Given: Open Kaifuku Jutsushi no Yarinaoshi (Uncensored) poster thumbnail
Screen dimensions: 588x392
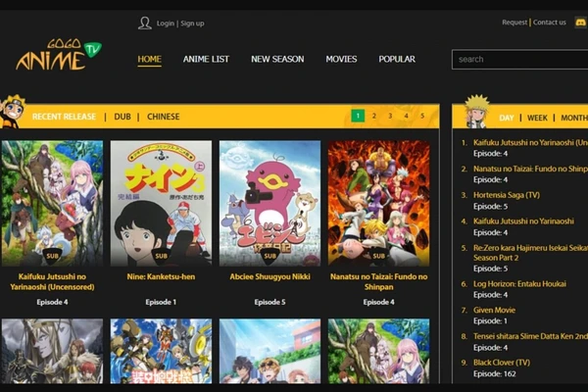Looking at the screenshot, I should point(52,203).
